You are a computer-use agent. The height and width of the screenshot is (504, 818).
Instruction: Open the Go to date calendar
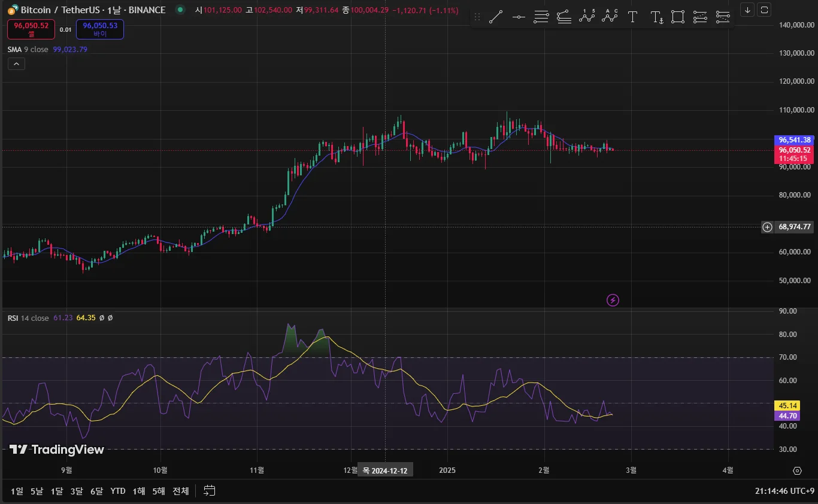[209, 491]
